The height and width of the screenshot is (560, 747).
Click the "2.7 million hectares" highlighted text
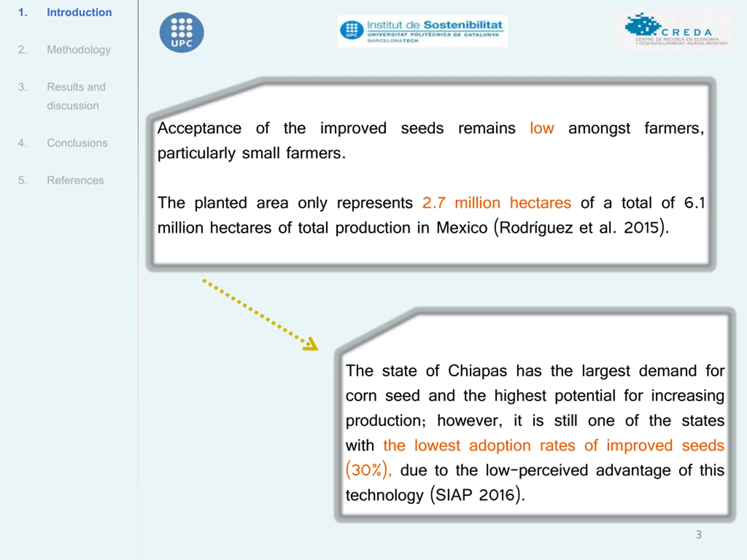[496, 203]
